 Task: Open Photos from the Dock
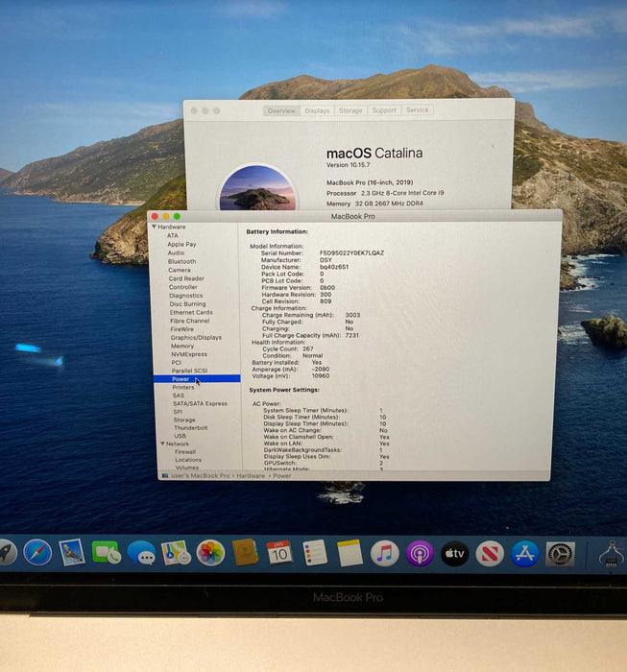point(210,553)
